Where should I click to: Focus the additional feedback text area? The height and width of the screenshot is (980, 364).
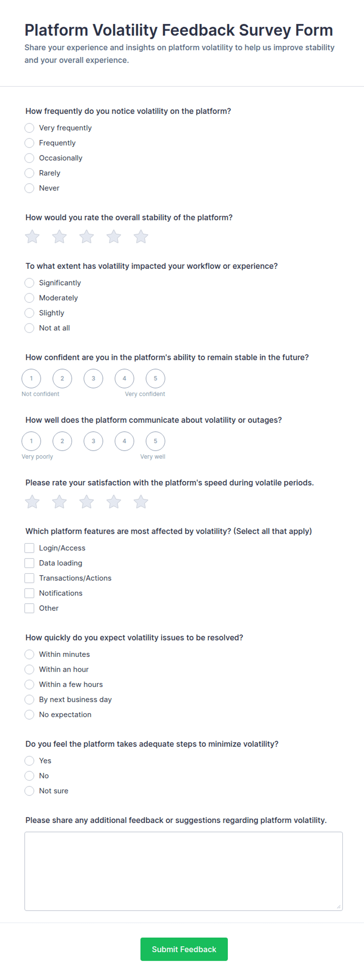(x=184, y=871)
